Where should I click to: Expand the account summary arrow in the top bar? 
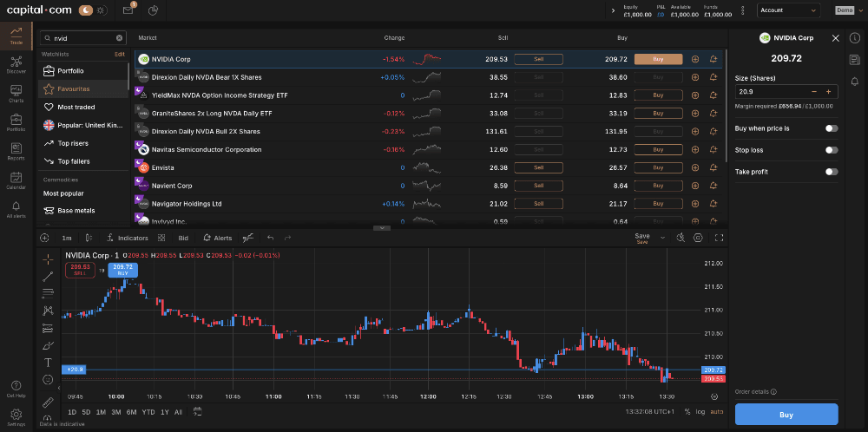(x=613, y=10)
